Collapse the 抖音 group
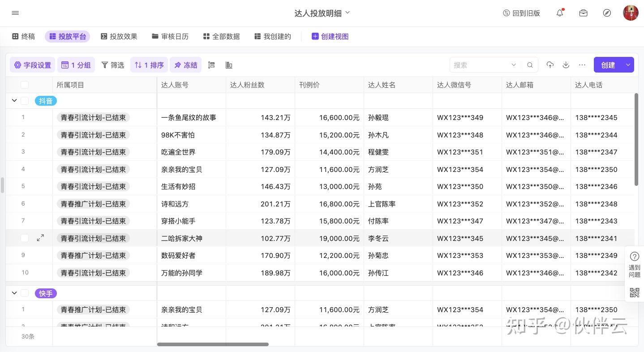Screen dimensions: 644x352 [x=14, y=101]
